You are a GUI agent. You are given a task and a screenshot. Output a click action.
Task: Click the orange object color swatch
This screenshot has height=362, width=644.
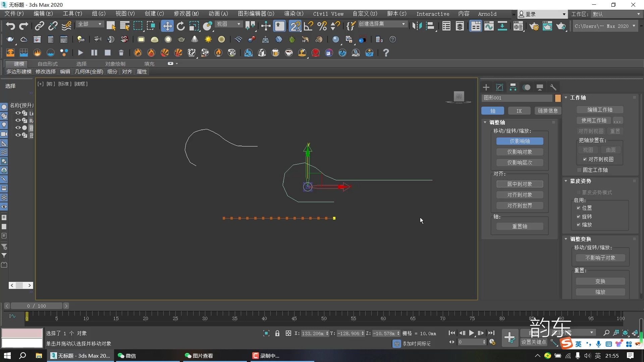coord(558,98)
